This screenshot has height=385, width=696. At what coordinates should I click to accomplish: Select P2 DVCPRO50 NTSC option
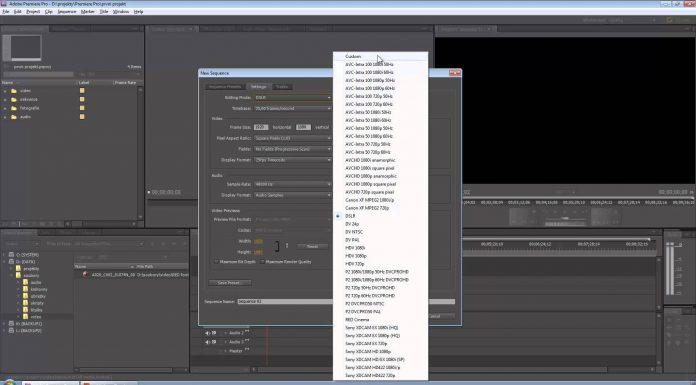(380, 304)
